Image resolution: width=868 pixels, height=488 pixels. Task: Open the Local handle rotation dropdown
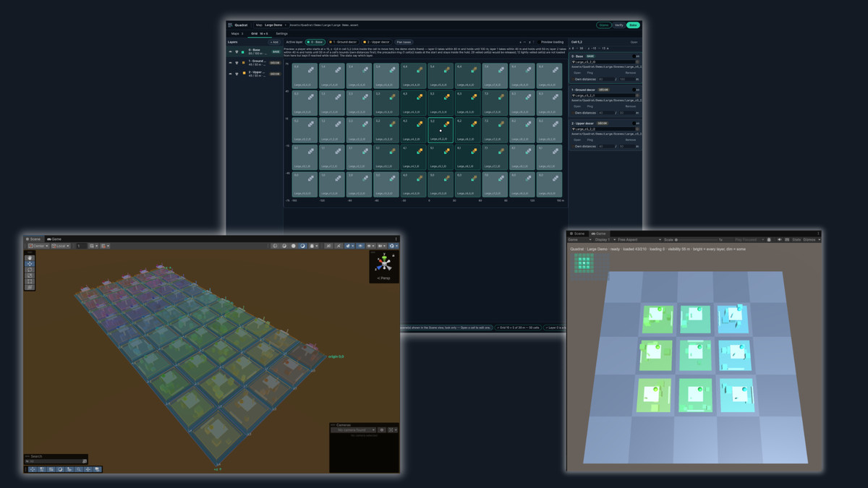click(x=59, y=246)
